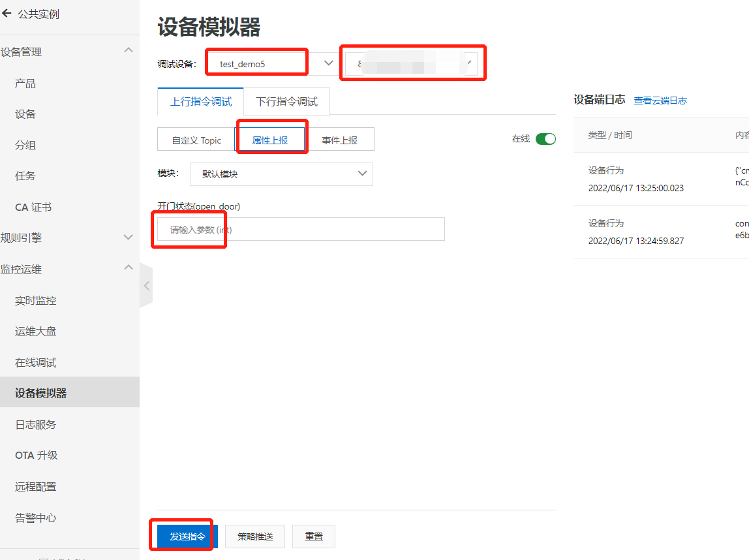
Task: Switch to the 下行指令调试 tab
Action: 287,101
